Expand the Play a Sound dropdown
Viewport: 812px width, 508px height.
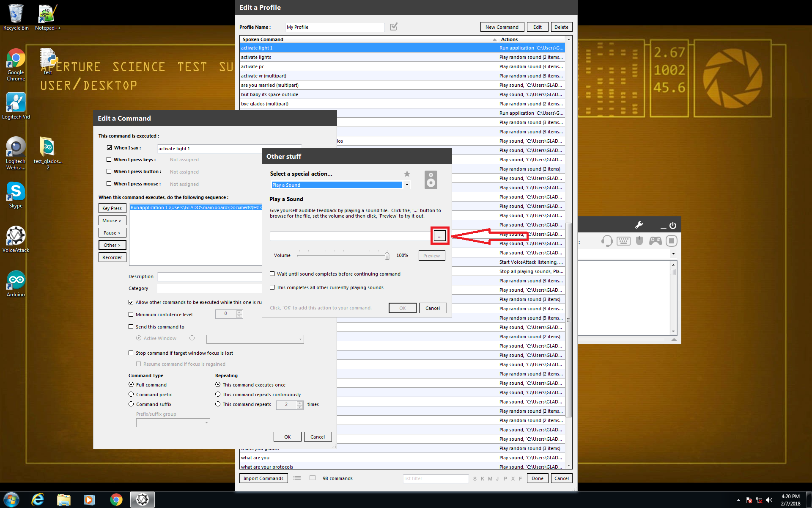pyautogui.click(x=407, y=185)
